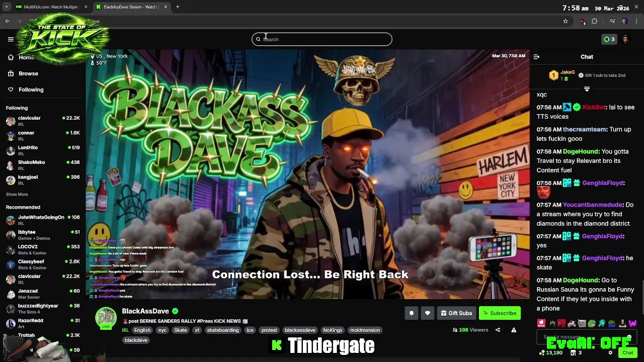Select the NoKings tag
Image resolution: width=644 pixels, height=362 pixels.
coord(333,330)
